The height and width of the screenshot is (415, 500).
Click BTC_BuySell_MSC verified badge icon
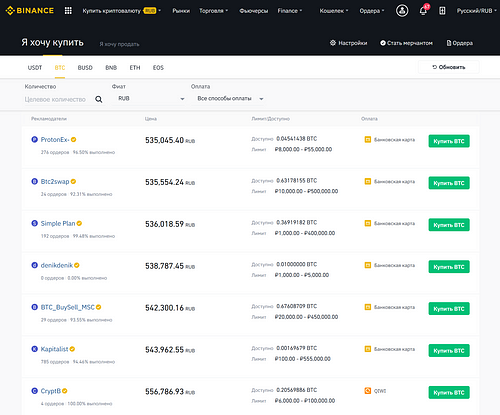pyautogui.click(x=99, y=307)
